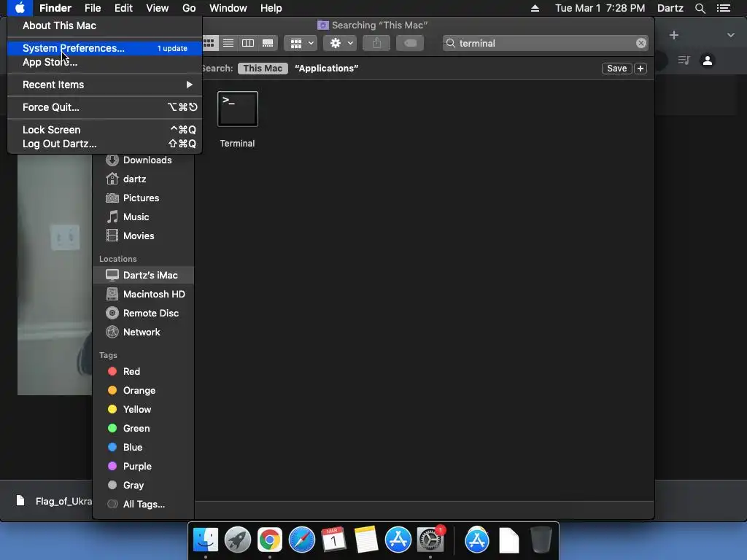Select Force Quit menu entry
747x560 pixels.
pos(105,107)
